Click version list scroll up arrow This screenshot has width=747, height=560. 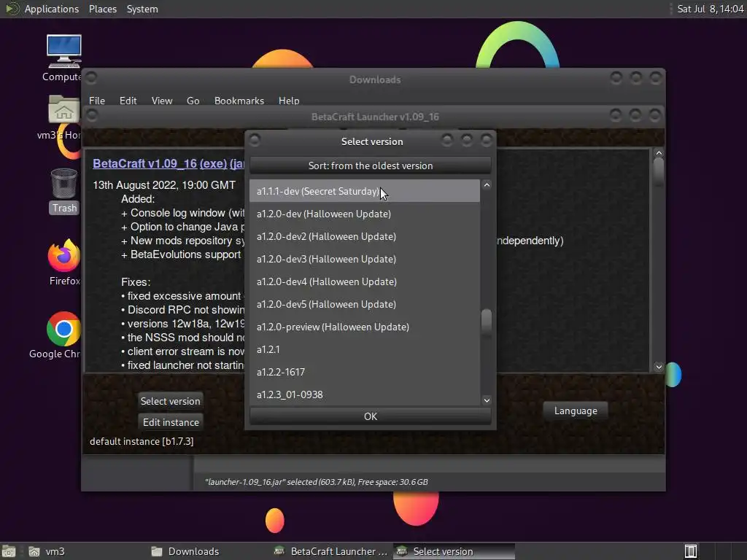(x=487, y=185)
